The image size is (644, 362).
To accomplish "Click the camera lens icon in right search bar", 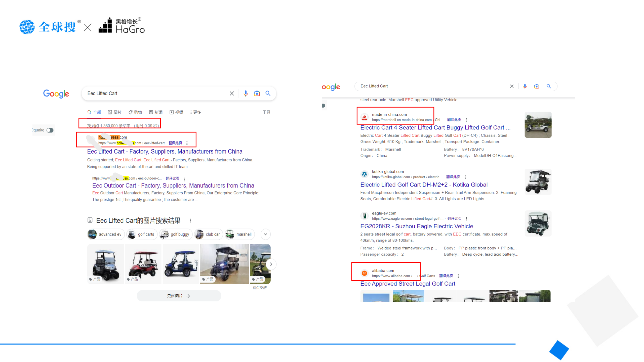I will tap(536, 86).
